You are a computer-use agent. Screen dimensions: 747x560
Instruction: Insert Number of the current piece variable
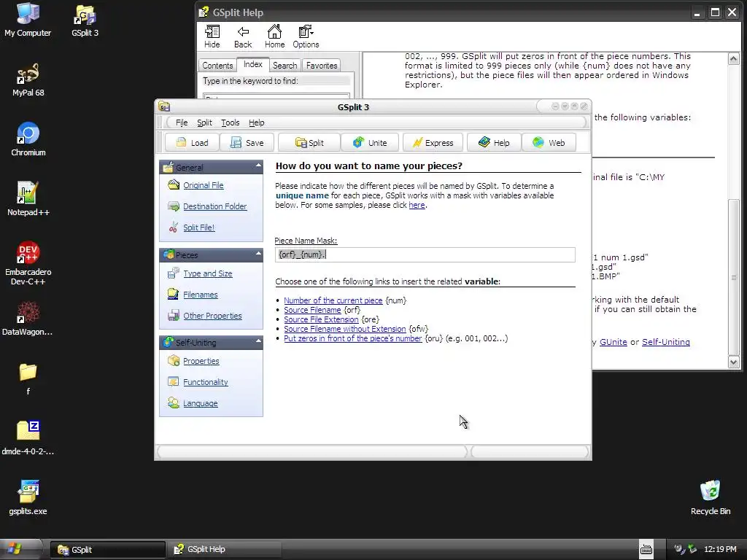[333, 300]
